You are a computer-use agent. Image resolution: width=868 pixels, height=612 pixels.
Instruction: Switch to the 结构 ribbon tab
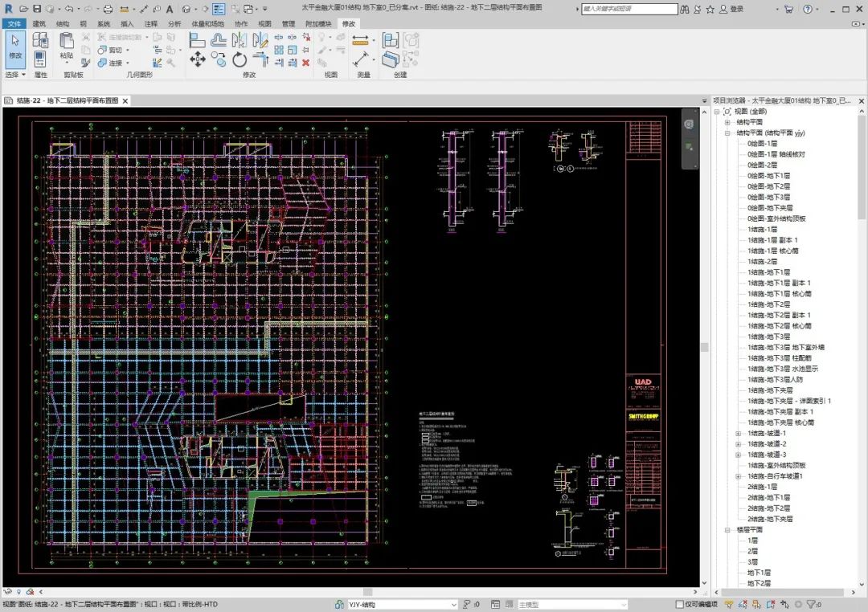click(x=62, y=24)
